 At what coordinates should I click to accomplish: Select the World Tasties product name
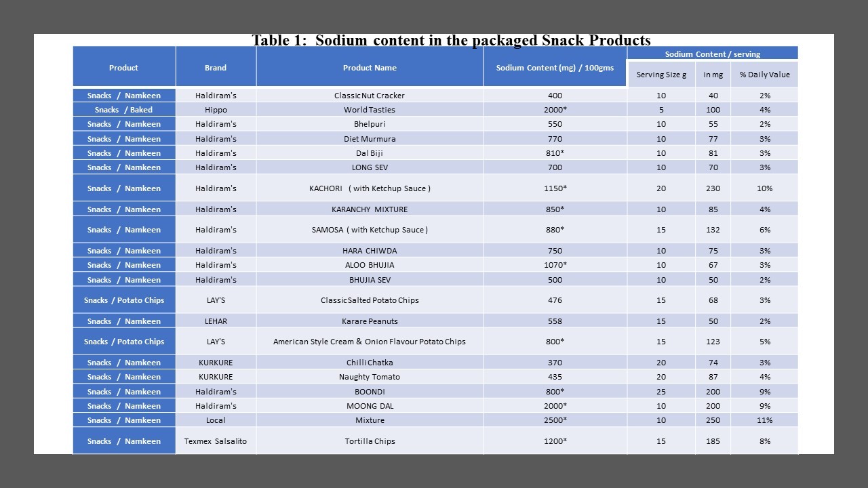tap(370, 110)
